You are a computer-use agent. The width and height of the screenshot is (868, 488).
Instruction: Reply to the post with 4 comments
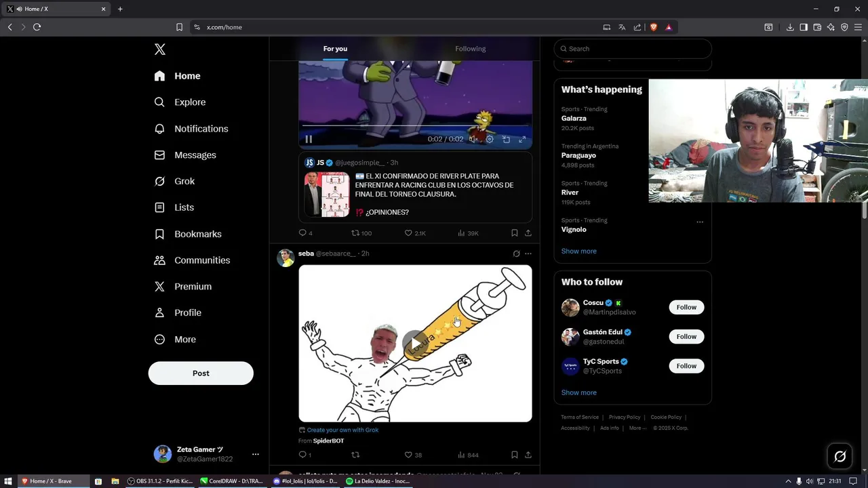305,233
